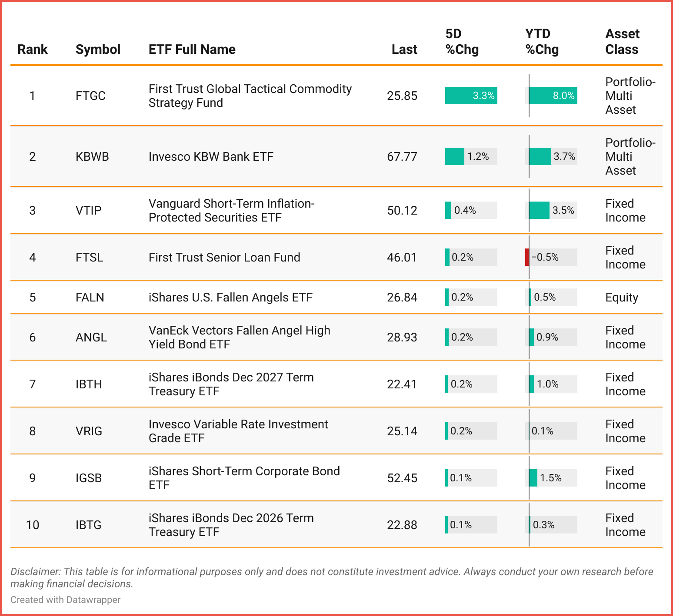Click the YTD %Chg column header

tap(542, 42)
